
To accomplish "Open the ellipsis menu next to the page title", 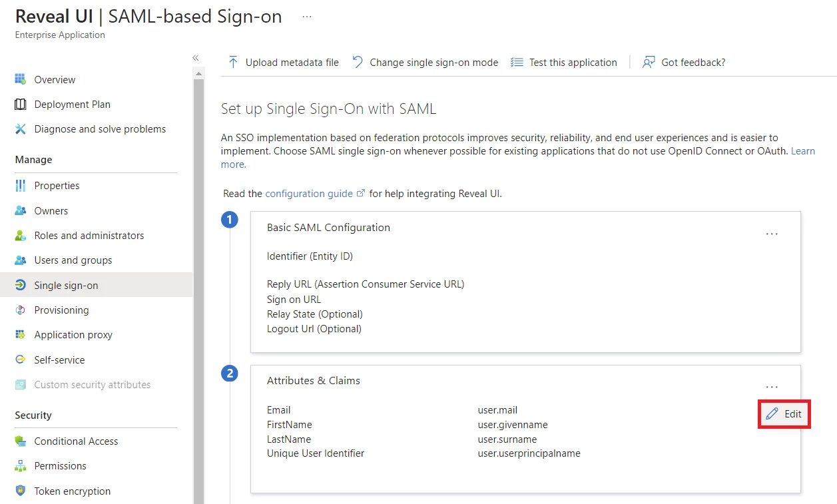I will [307, 17].
